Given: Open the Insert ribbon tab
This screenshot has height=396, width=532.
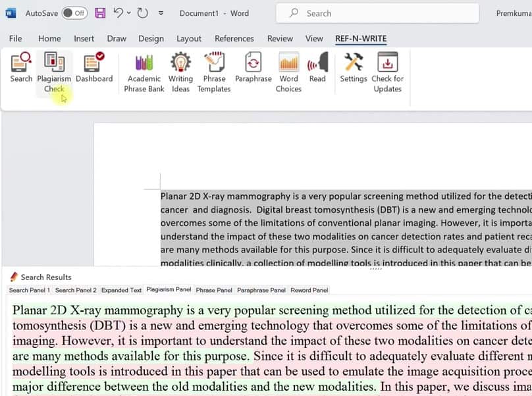Looking at the screenshot, I should click(84, 38).
